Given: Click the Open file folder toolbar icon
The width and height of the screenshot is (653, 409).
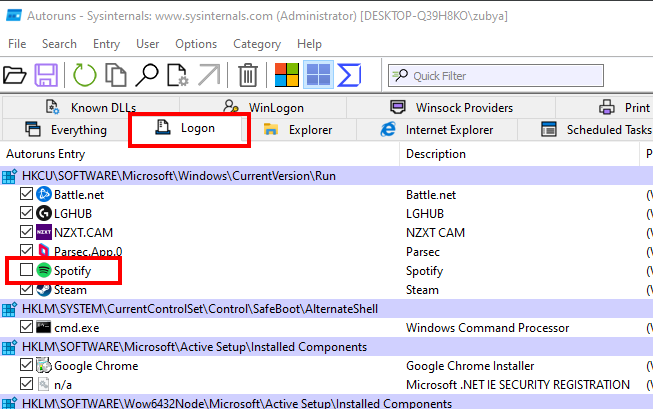Looking at the screenshot, I should click(15, 75).
